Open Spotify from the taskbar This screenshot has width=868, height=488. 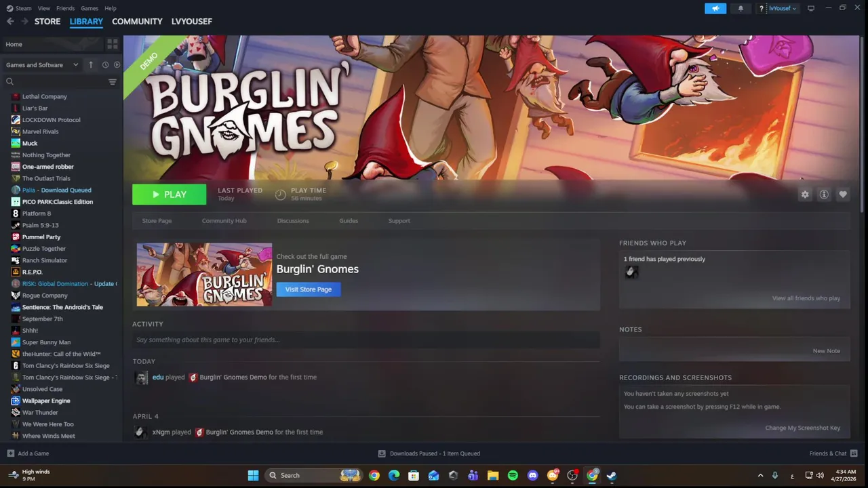point(513,475)
